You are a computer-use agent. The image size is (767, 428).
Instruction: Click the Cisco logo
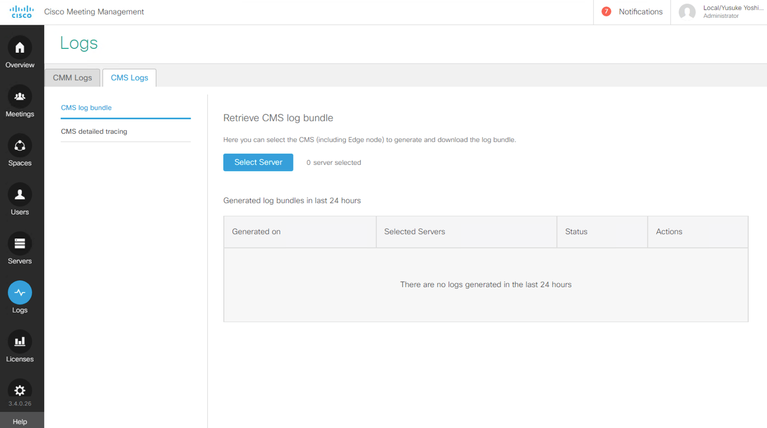(x=22, y=12)
